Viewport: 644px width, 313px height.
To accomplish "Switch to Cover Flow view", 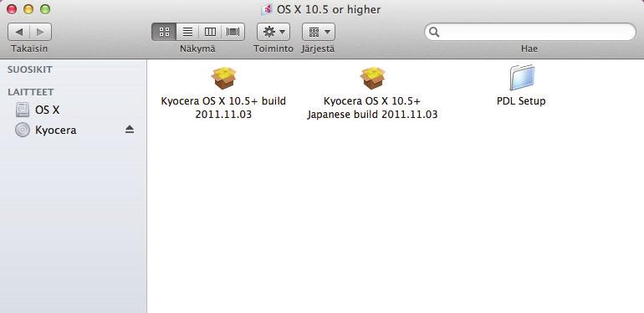I will coord(233,32).
